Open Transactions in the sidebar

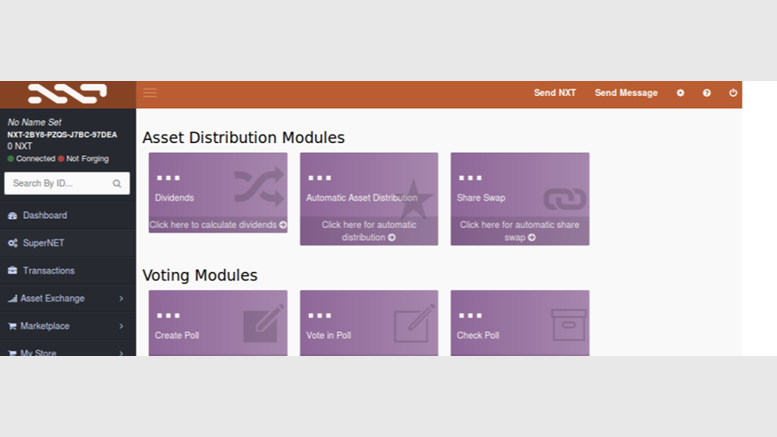pyautogui.click(x=68, y=271)
